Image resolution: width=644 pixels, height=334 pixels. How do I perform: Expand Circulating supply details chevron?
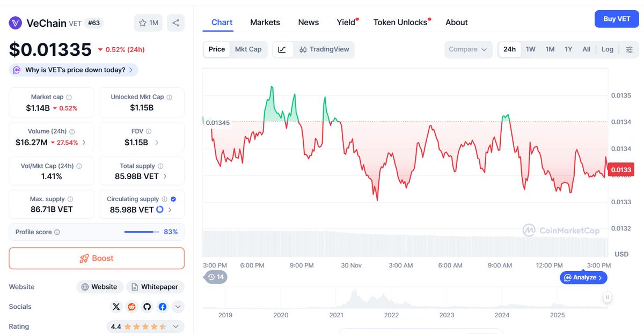pos(170,210)
